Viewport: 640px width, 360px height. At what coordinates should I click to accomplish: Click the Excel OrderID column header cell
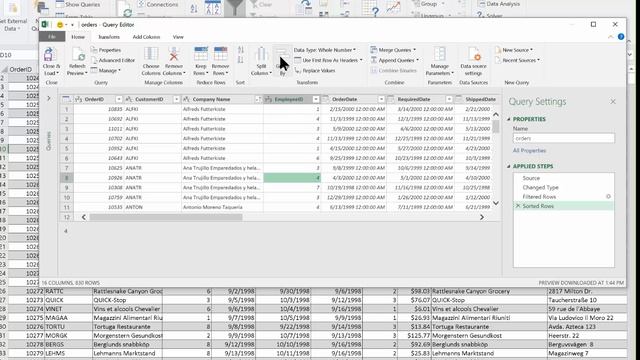click(21, 69)
